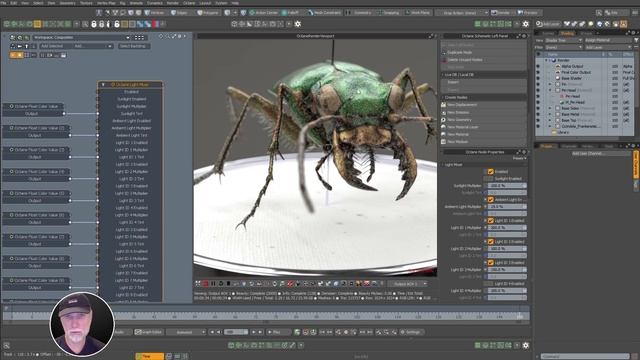The image size is (640, 360).
Task: Open the Output AOV 1 dropdown
Action: (x=407, y=284)
